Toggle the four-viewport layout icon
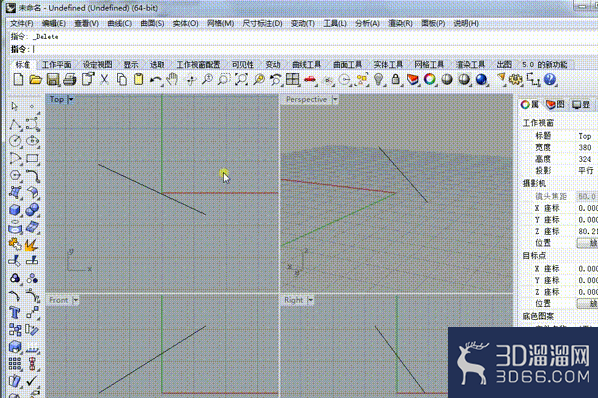 click(293, 79)
